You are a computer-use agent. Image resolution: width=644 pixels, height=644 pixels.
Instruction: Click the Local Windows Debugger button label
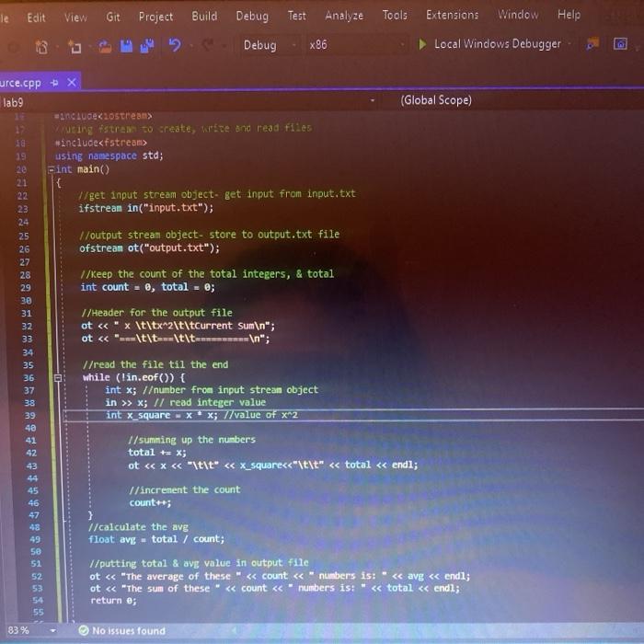tap(498, 43)
